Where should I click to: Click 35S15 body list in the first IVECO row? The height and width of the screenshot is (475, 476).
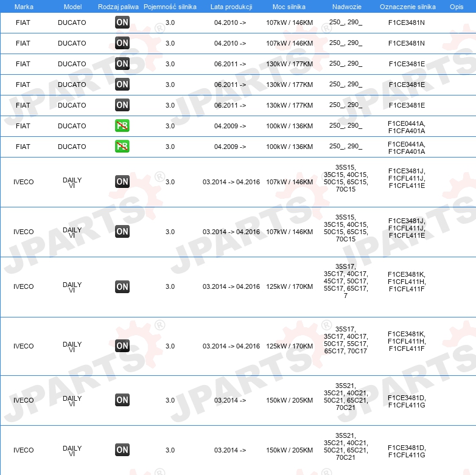(x=346, y=178)
